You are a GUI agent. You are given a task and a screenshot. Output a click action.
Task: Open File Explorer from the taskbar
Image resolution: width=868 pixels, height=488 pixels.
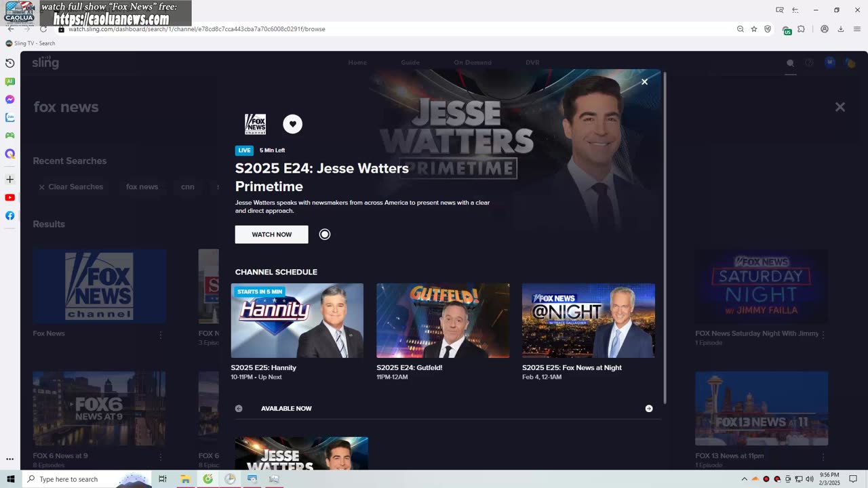coord(185,479)
